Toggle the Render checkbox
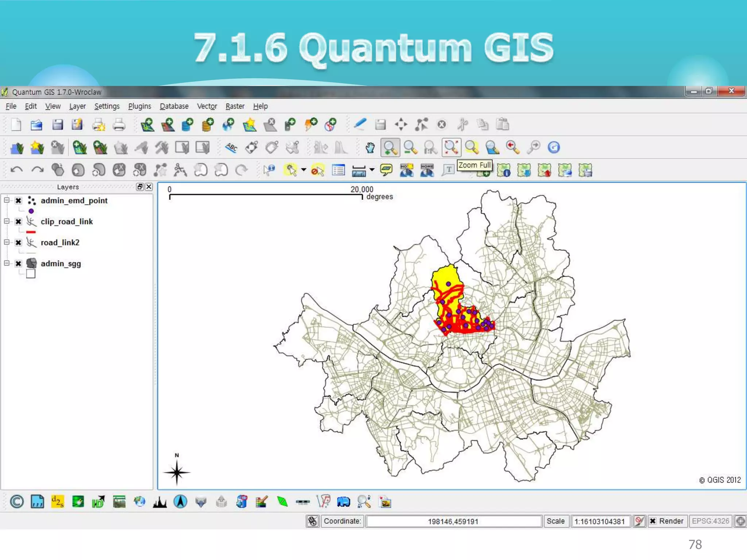 pos(653,521)
